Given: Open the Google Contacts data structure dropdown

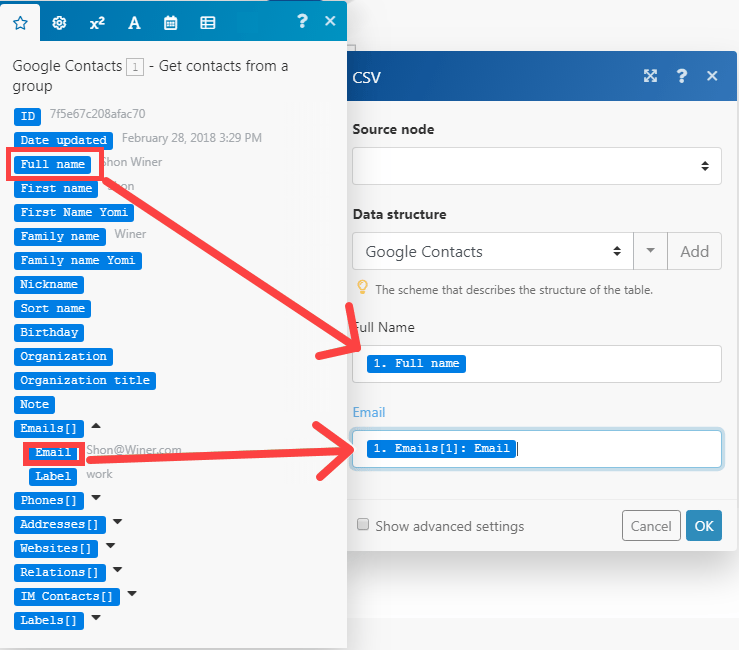Looking at the screenshot, I should pos(493,251).
